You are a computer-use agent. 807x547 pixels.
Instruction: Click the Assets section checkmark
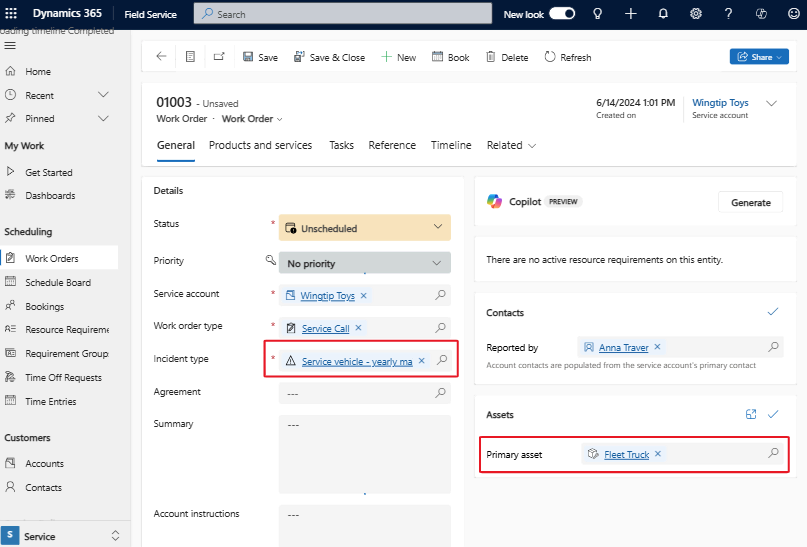pos(773,414)
